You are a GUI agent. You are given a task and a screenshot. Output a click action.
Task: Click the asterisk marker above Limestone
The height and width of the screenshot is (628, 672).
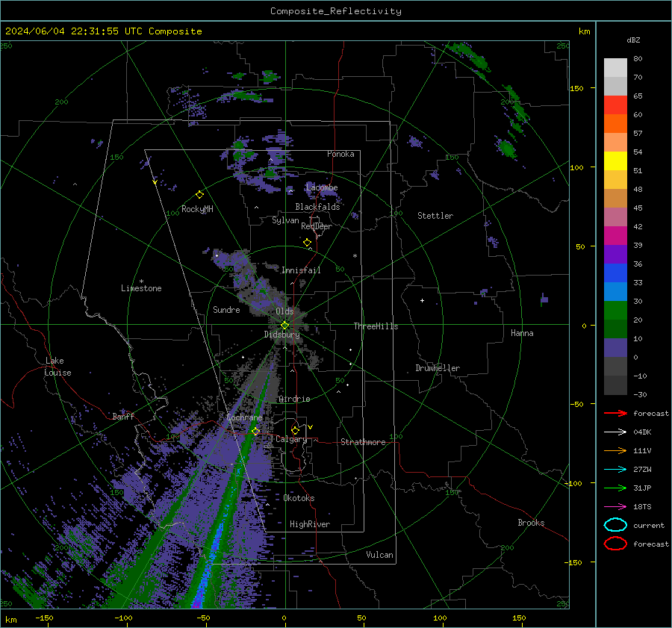141,282
